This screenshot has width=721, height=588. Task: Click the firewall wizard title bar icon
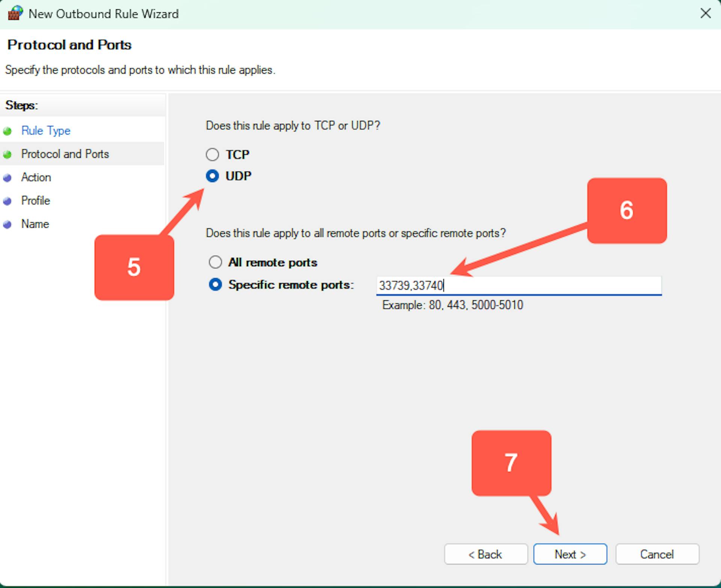pos(15,14)
